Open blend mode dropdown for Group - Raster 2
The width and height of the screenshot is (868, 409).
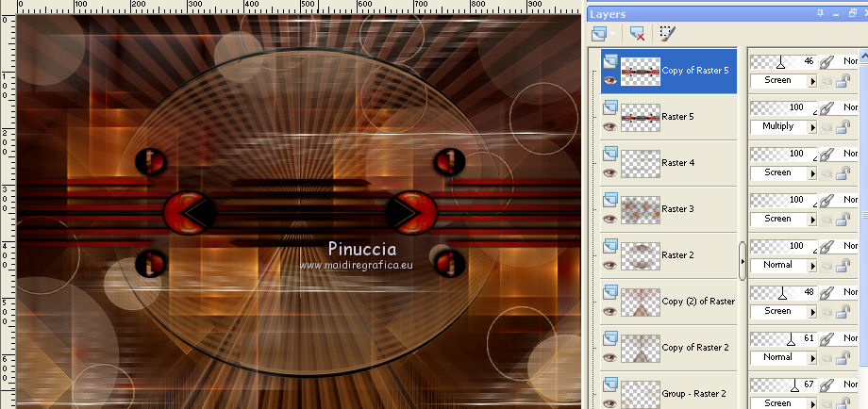pos(812,403)
